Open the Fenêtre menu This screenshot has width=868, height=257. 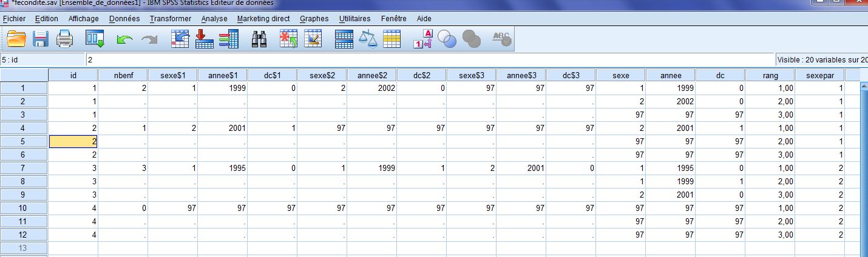(394, 19)
